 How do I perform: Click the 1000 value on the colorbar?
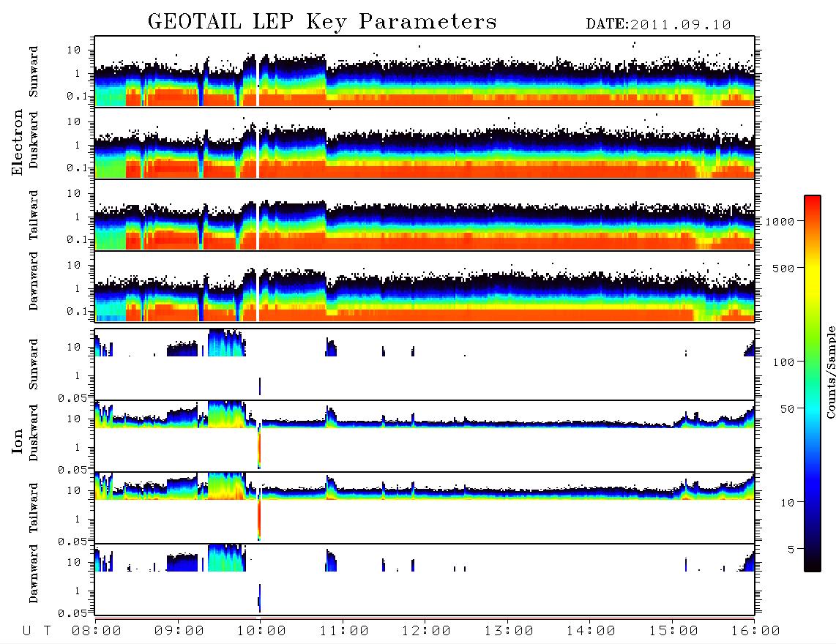780,222
